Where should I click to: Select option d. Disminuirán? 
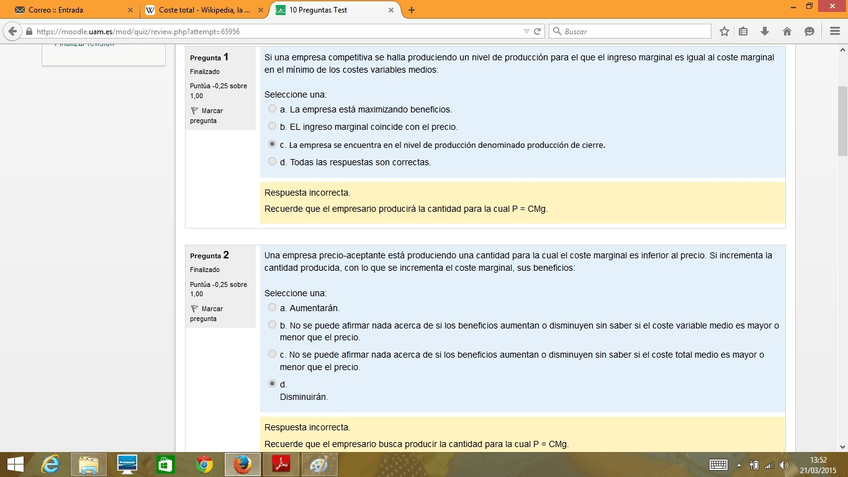click(x=272, y=383)
